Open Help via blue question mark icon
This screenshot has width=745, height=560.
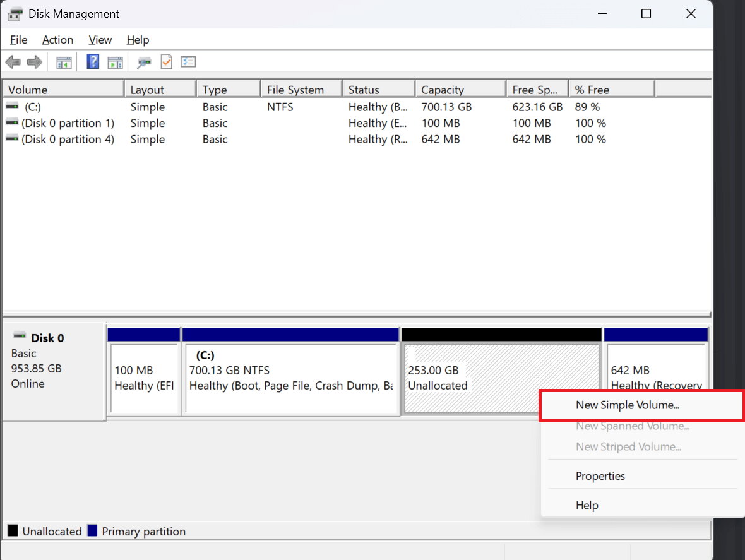93,62
